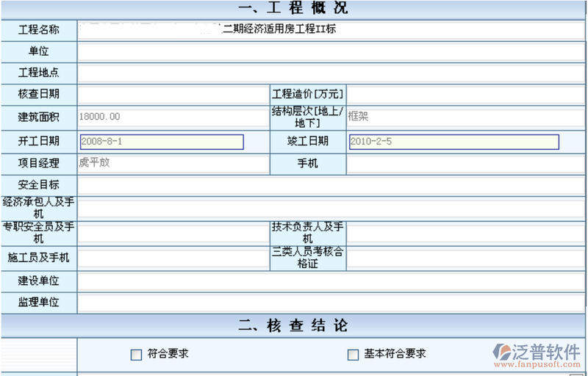Click the 开工日期 date field 2008-8-1
Viewport: 588px width, 376px height.
point(161,142)
